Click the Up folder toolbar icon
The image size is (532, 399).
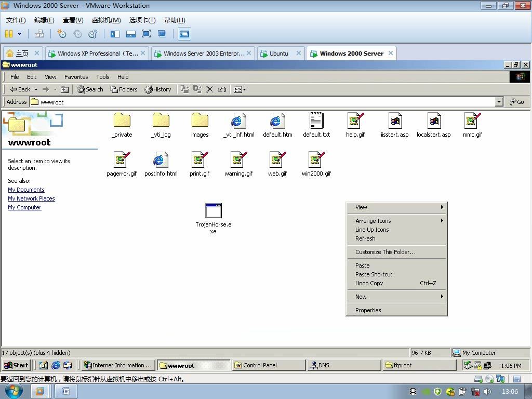[64, 89]
